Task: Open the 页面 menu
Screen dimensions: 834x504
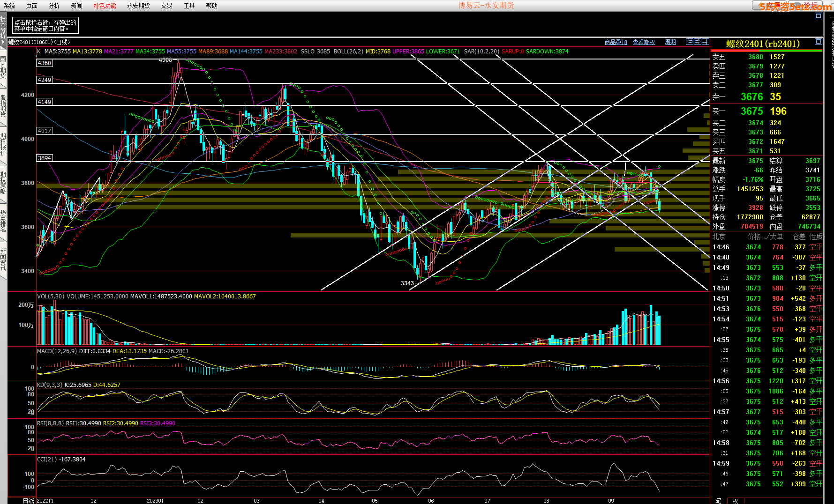Action: tap(32, 6)
